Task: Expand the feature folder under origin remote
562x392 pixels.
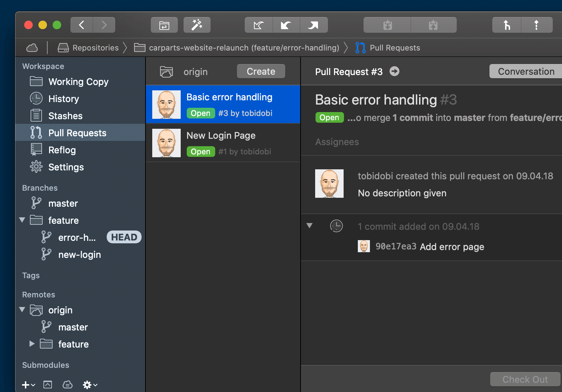Action: [x=32, y=344]
